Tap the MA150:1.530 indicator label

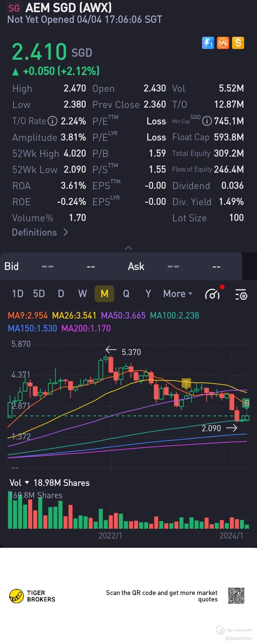32,328
